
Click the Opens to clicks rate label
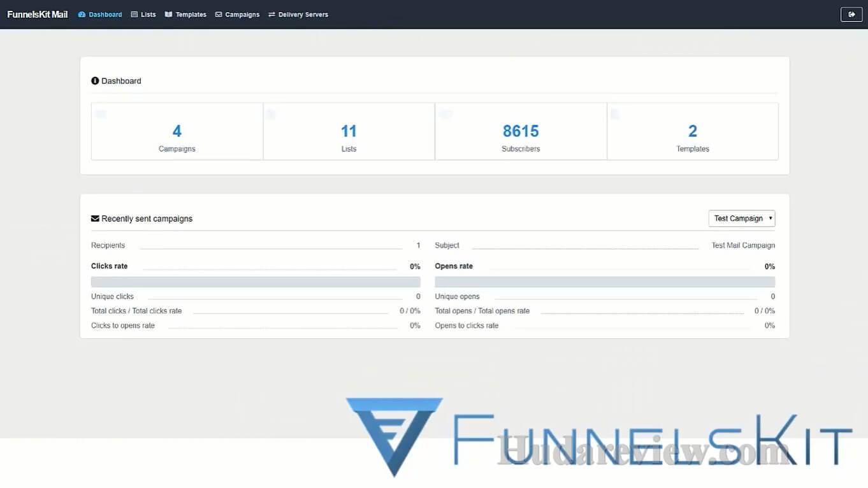[x=467, y=326]
